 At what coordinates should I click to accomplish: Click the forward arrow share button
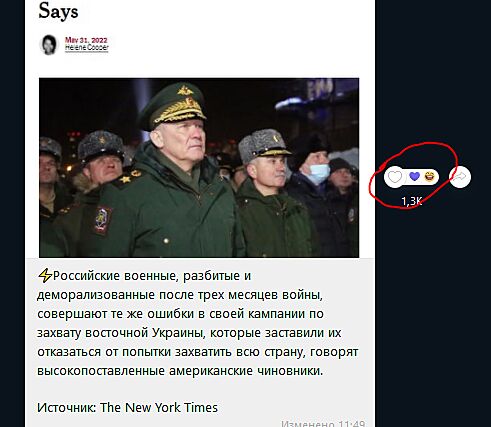click(460, 177)
